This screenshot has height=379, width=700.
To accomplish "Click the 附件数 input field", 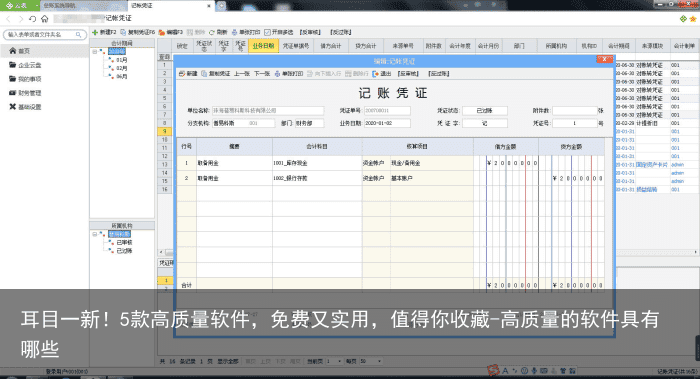I will tap(575, 110).
